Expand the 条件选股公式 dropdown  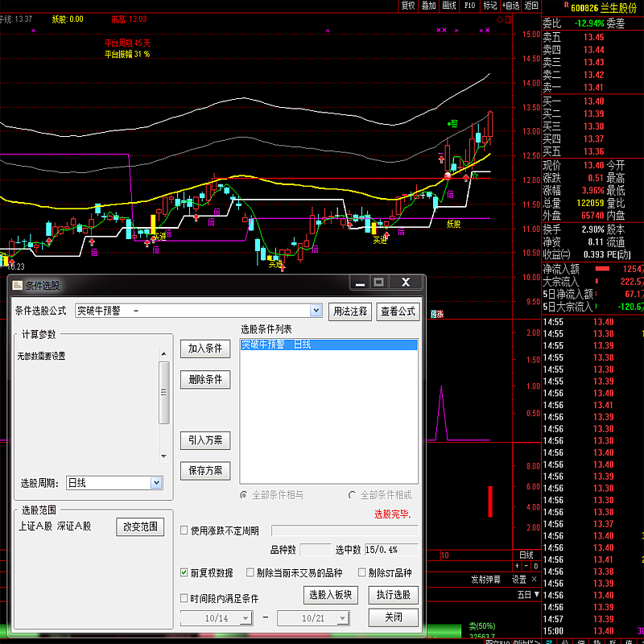coord(316,311)
